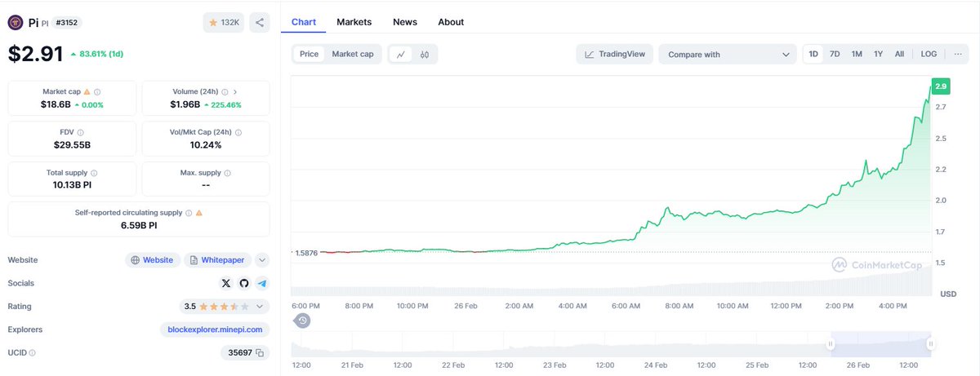
Task: Click the 1.5876 opening price label
Action: [307, 253]
